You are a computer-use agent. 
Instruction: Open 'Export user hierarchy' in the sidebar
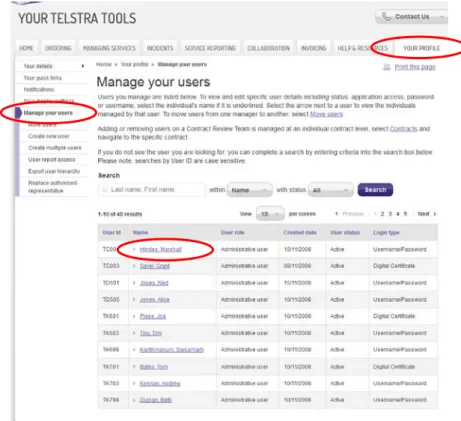pyautogui.click(x=54, y=171)
